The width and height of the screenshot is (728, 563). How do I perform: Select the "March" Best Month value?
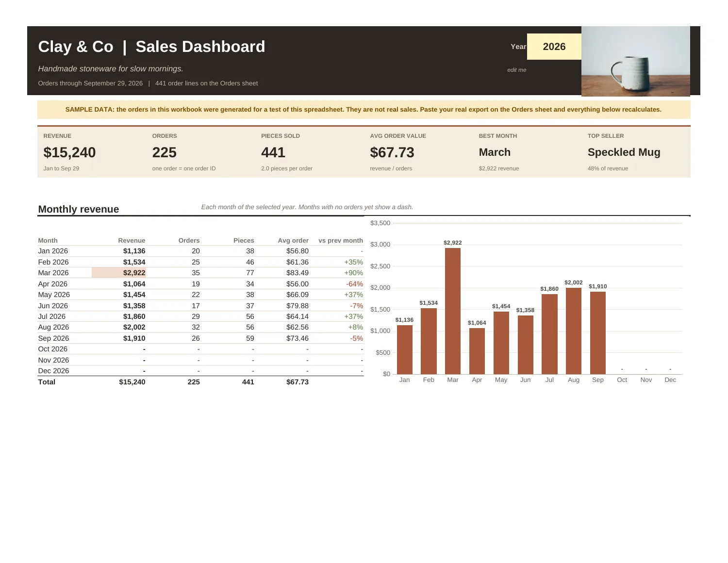coord(495,152)
